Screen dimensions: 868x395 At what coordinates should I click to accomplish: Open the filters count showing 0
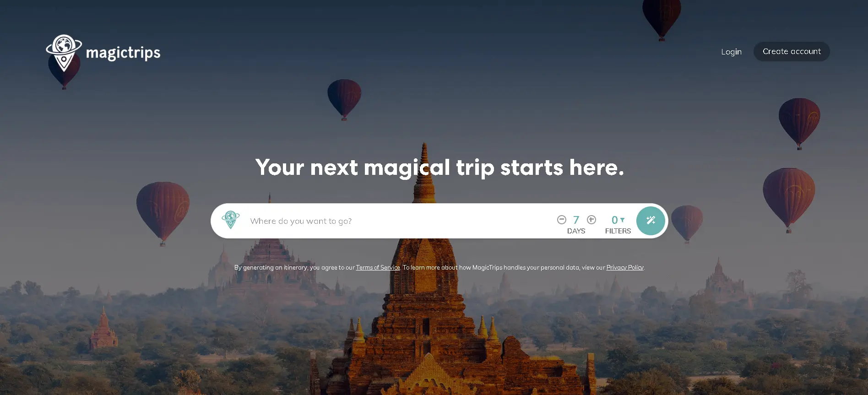click(x=615, y=220)
